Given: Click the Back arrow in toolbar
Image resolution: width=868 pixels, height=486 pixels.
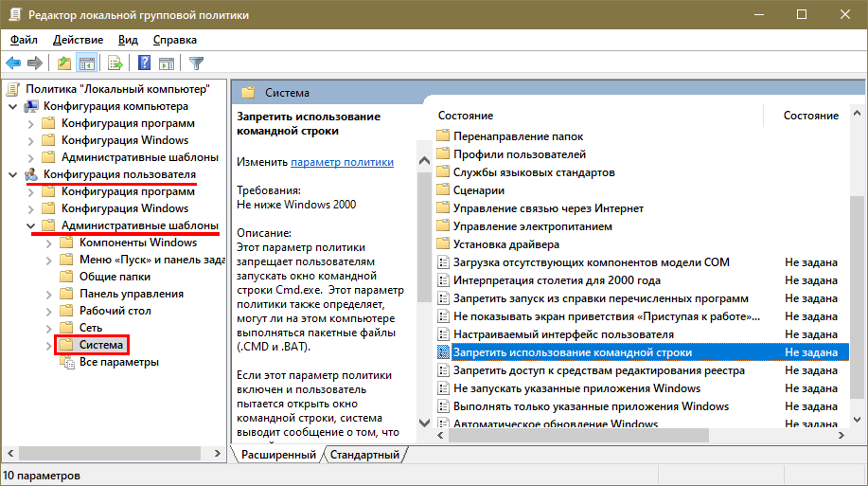Looking at the screenshot, I should (13, 63).
